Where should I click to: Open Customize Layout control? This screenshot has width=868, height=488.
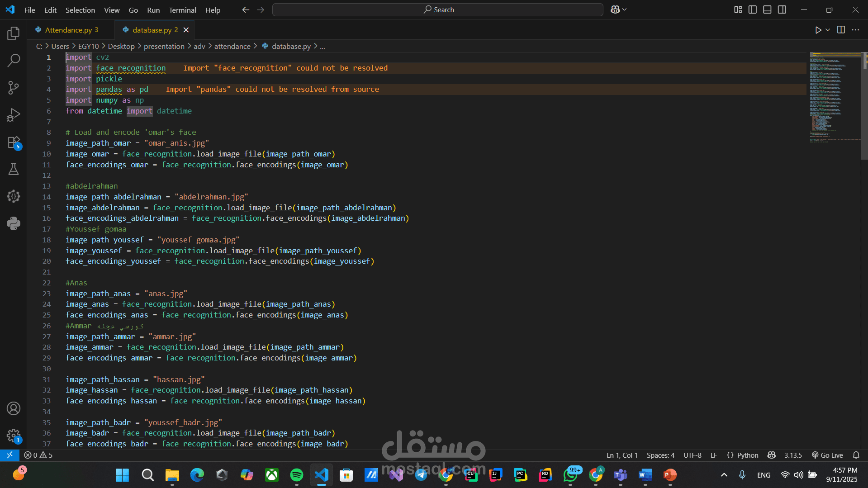point(738,9)
